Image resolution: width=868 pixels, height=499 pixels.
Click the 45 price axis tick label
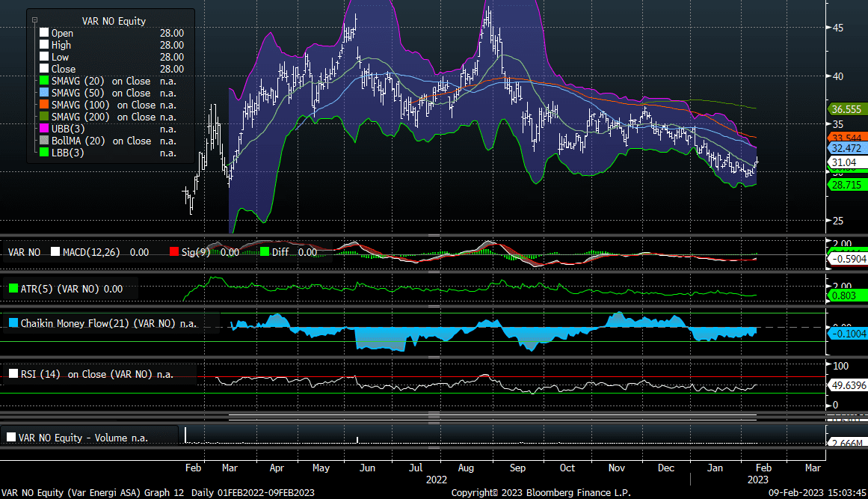(x=838, y=28)
